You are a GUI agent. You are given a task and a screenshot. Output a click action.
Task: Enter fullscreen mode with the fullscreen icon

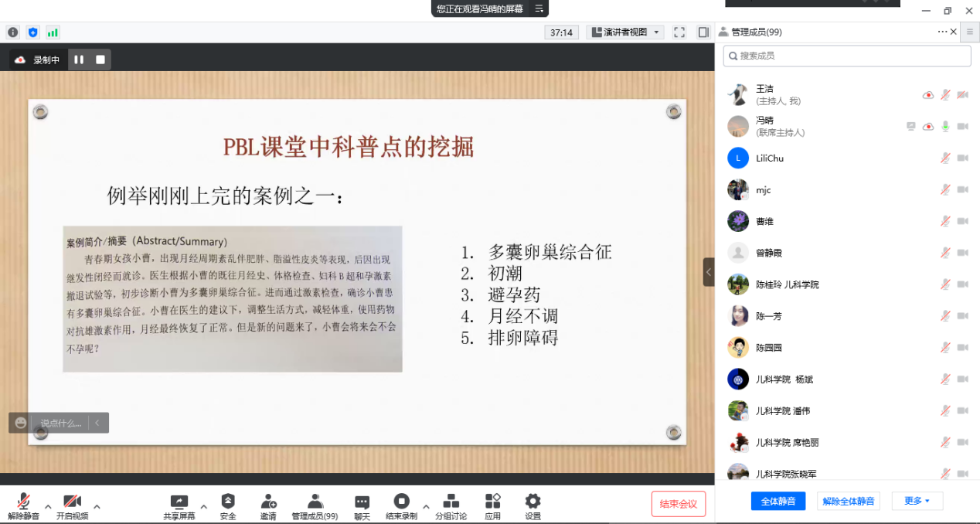pos(679,32)
